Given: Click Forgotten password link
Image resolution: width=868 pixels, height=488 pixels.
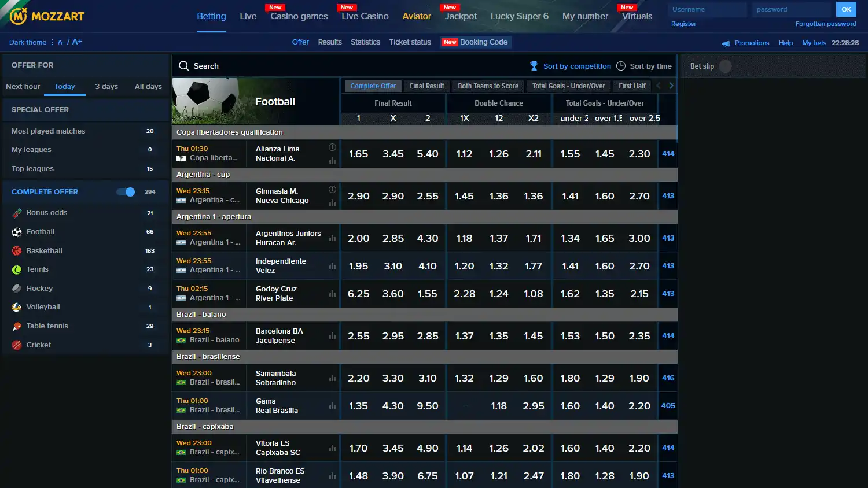Looking at the screenshot, I should point(826,24).
